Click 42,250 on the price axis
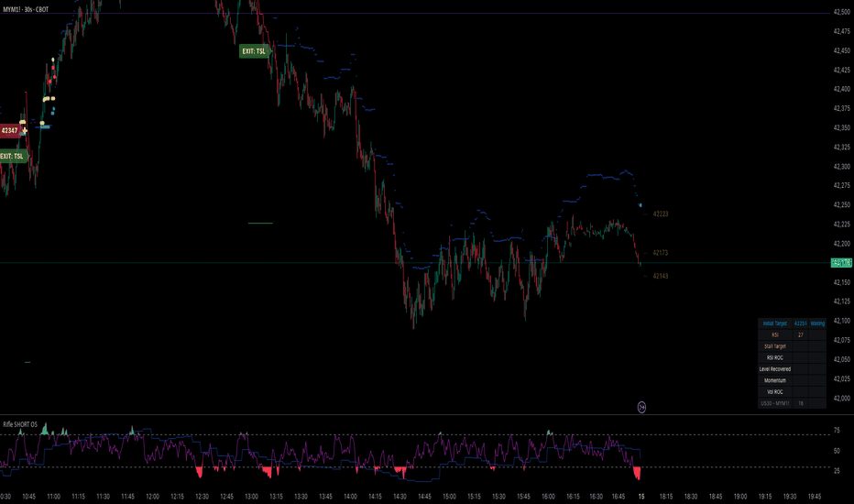Viewport: 854px width, 504px height. pos(841,205)
